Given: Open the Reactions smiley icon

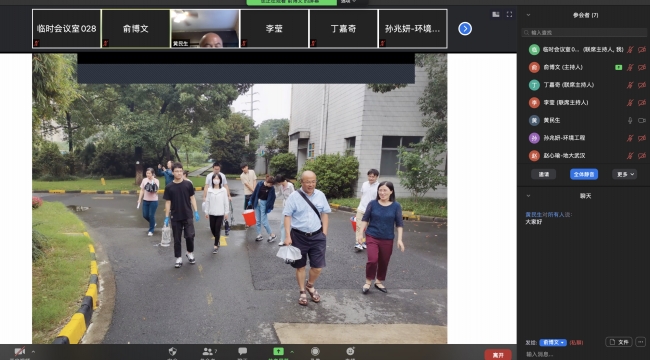Looking at the screenshot, I should point(350,352).
